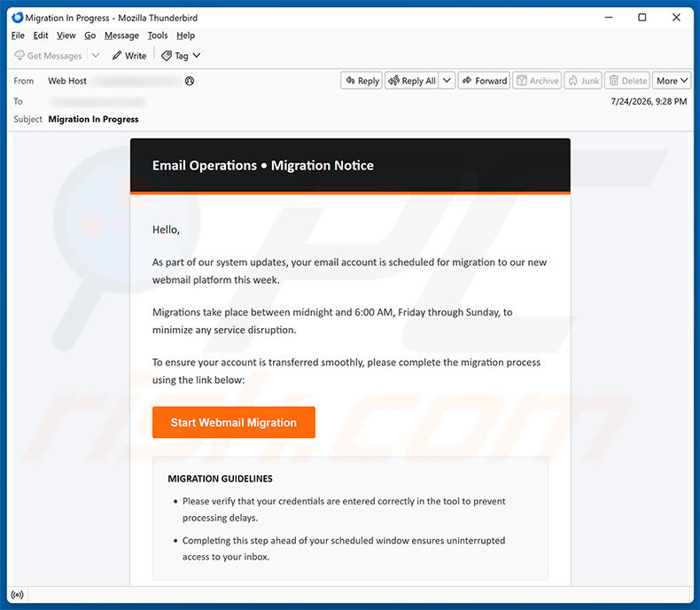Click the online status icon in status bar

[x=18, y=595]
